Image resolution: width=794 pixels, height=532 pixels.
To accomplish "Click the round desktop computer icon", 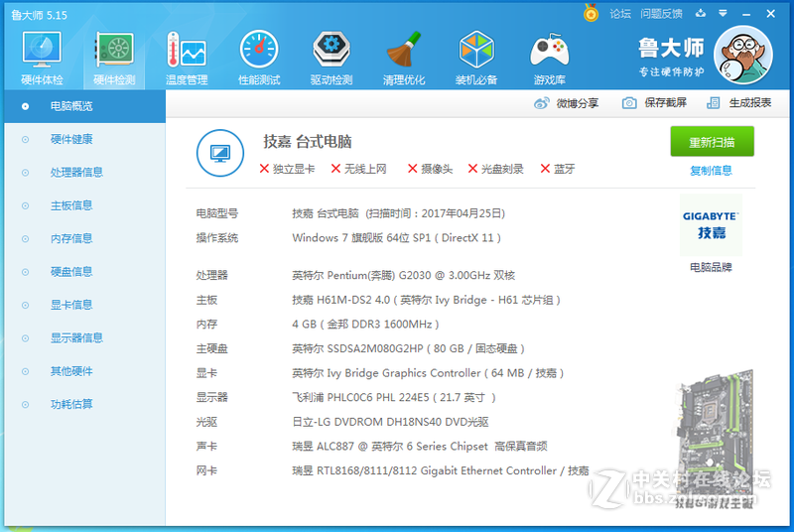I will pyautogui.click(x=220, y=153).
